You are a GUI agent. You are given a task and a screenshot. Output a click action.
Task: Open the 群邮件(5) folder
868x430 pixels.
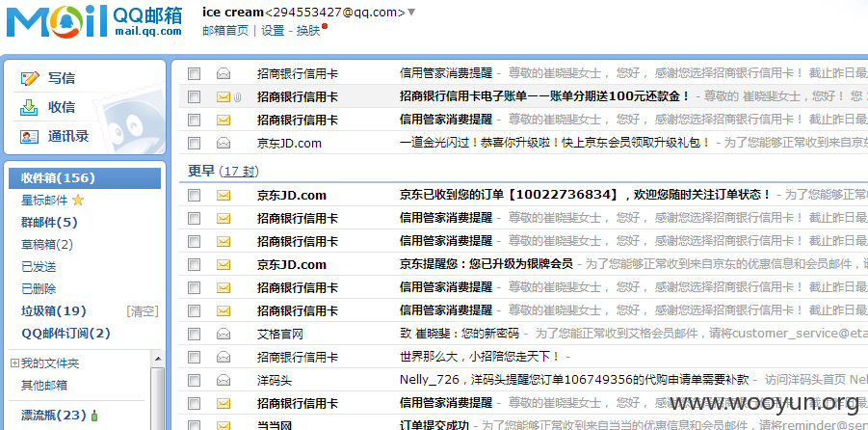tap(49, 222)
